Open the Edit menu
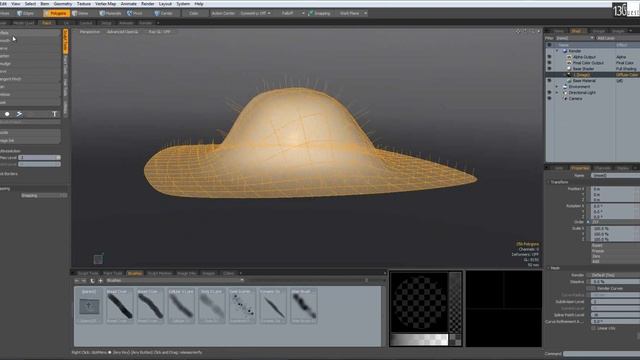 click(3, 4)
